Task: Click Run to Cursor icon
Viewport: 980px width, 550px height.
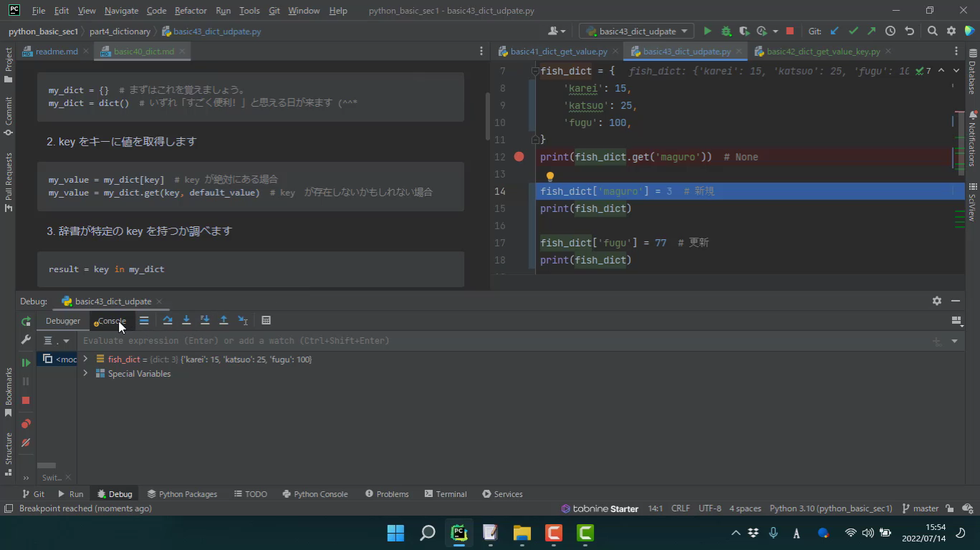Action: pyautogui.click(x=243, y=320)
